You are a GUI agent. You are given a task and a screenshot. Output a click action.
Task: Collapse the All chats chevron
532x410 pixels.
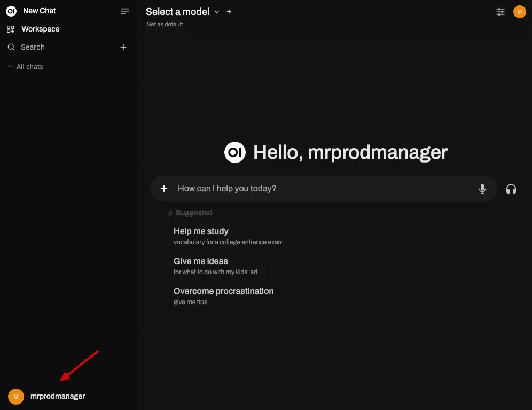coord(10,67)
